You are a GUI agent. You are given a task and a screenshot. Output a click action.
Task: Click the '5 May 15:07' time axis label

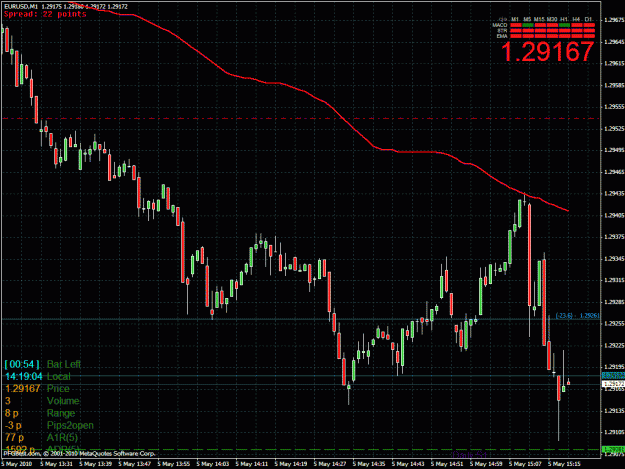525,464
